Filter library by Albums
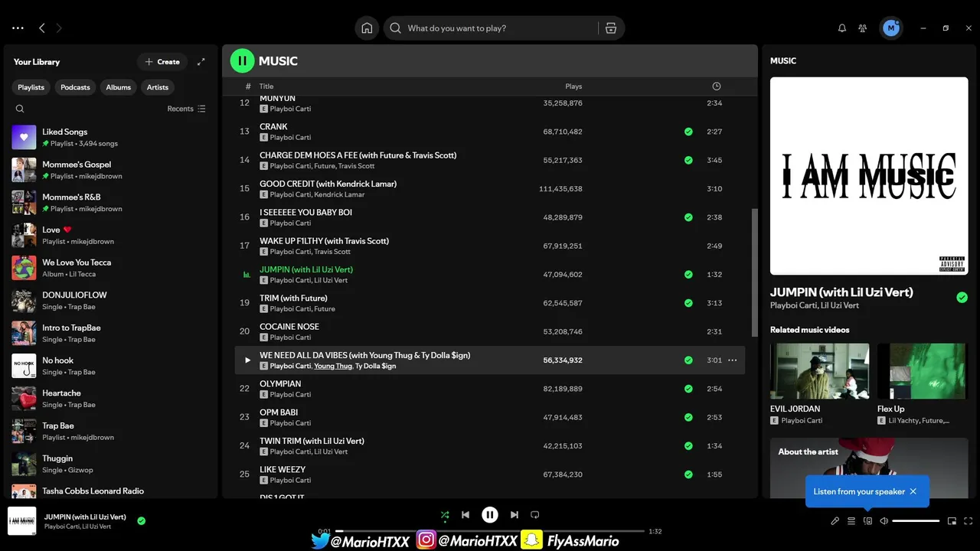Viewport: 980px width, 551px height. [x=118, y=87]
